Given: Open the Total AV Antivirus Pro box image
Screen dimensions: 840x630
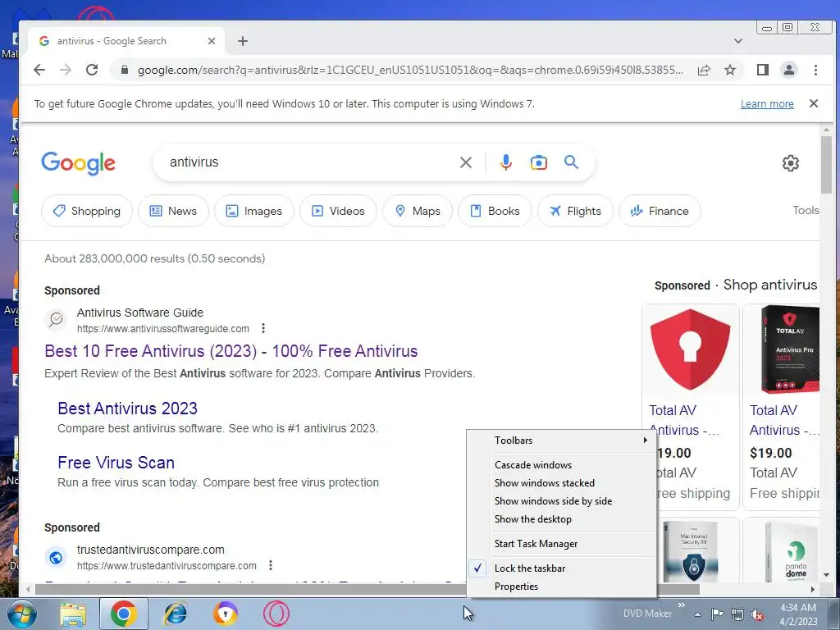Looking at the screenshot, I should (x=790, y=349).
